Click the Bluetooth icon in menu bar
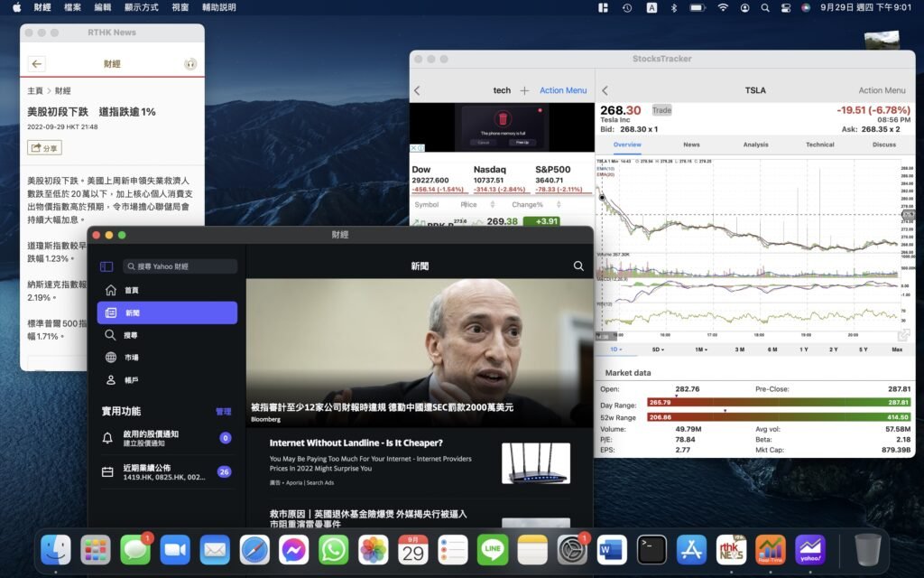 673,7
